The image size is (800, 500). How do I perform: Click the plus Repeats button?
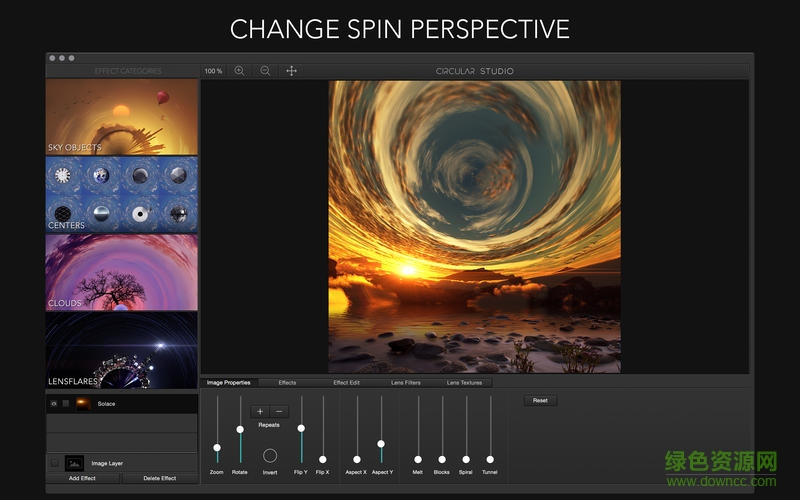pyautogui.click(x=260, y=411)
